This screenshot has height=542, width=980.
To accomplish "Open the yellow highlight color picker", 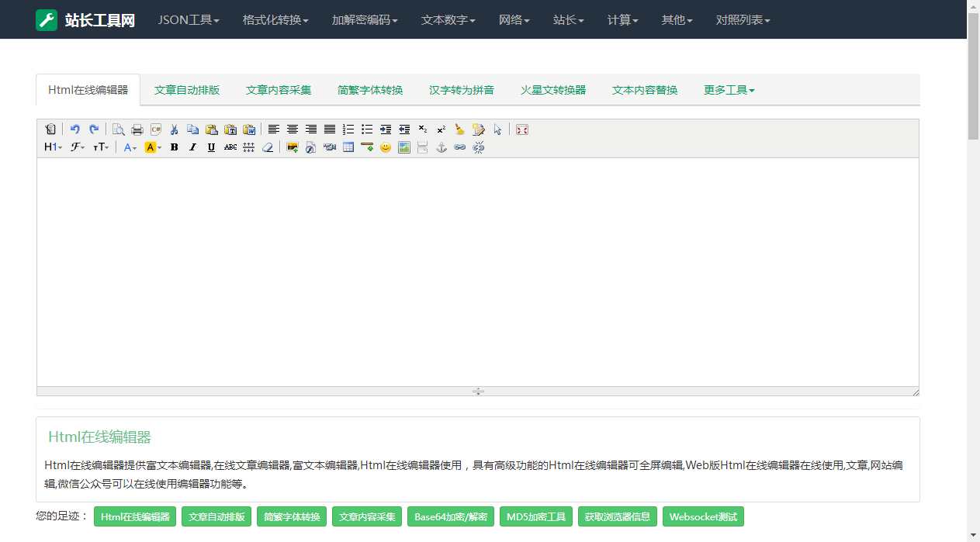I will [x=153, y=147].
